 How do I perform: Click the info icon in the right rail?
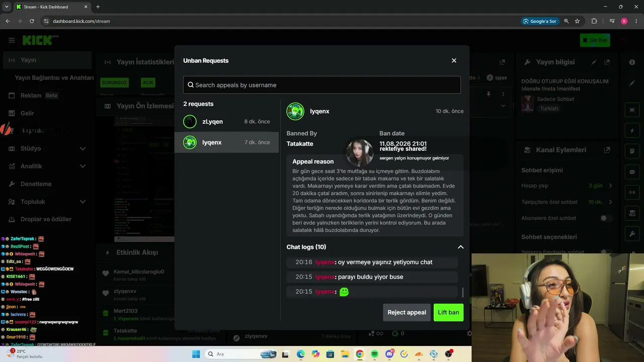point(632,62)
